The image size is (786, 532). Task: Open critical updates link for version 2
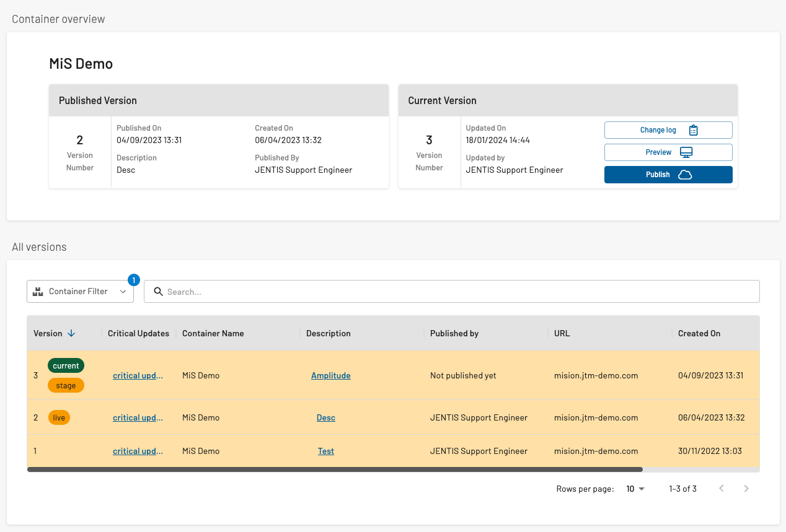pos(138,417)
